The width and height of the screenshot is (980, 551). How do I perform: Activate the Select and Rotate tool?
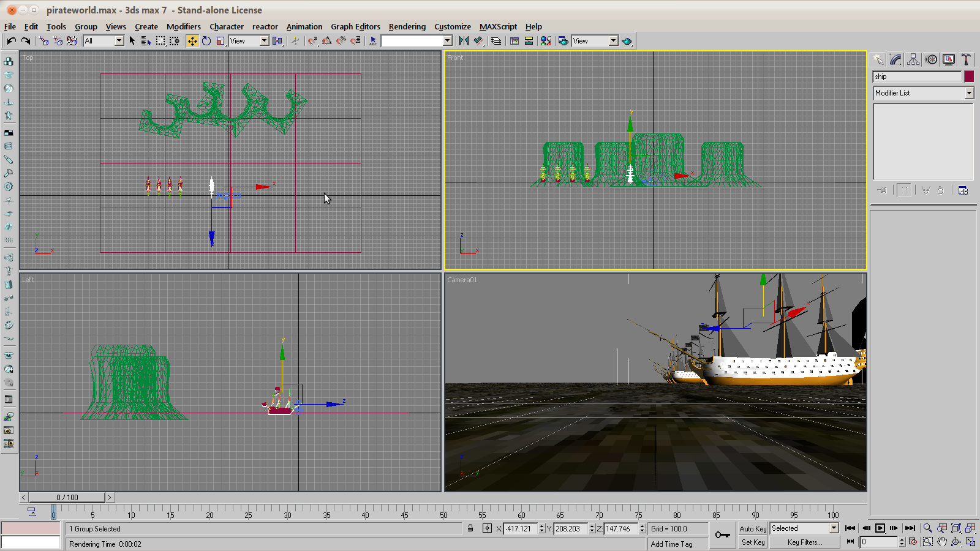(x=206, y=41)
